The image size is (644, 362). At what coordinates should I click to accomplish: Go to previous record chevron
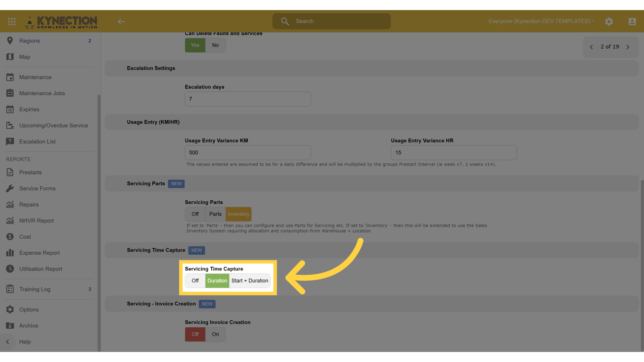click(591, 47)
